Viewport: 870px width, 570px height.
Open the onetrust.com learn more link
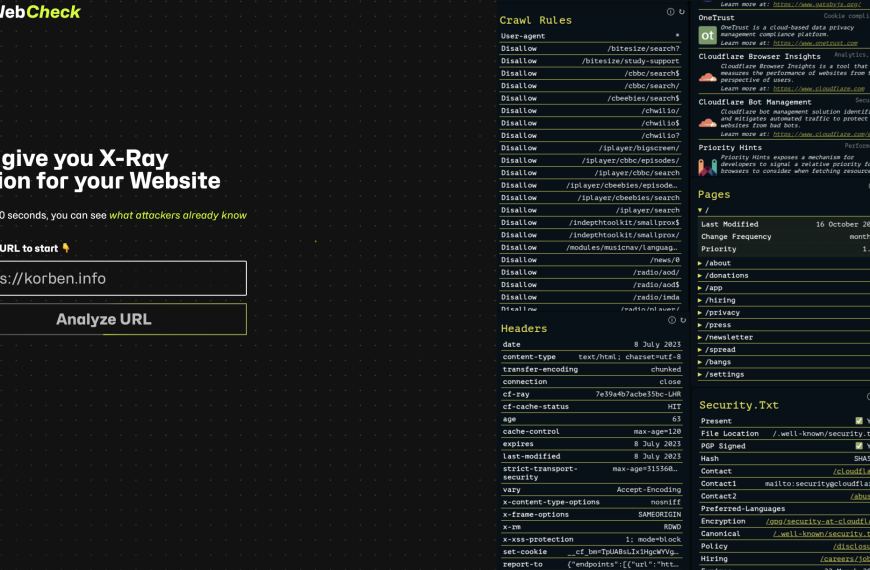[x=816, y=43]
